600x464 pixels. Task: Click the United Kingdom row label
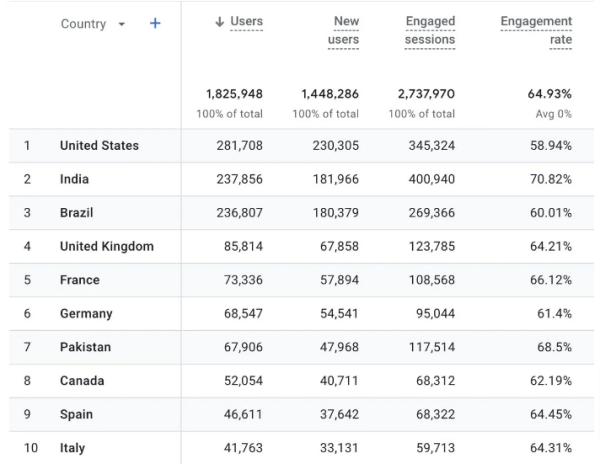(x=106, y=247)
